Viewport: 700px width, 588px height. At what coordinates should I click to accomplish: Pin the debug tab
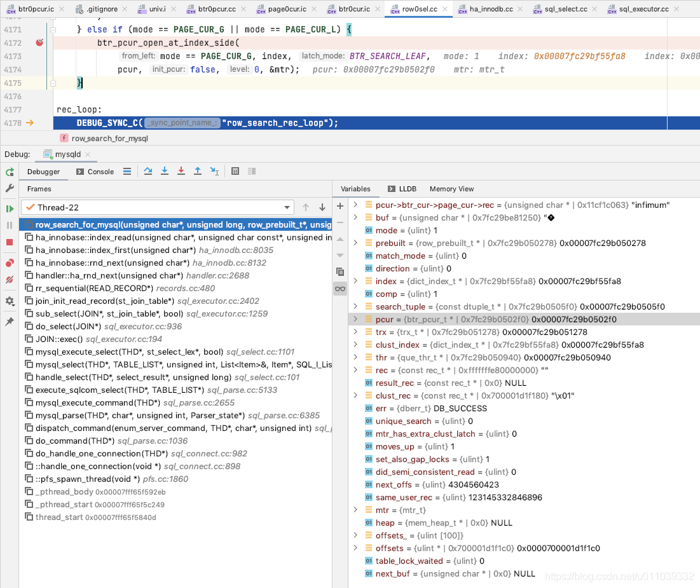pyautogui.click(x=10, y=322)
